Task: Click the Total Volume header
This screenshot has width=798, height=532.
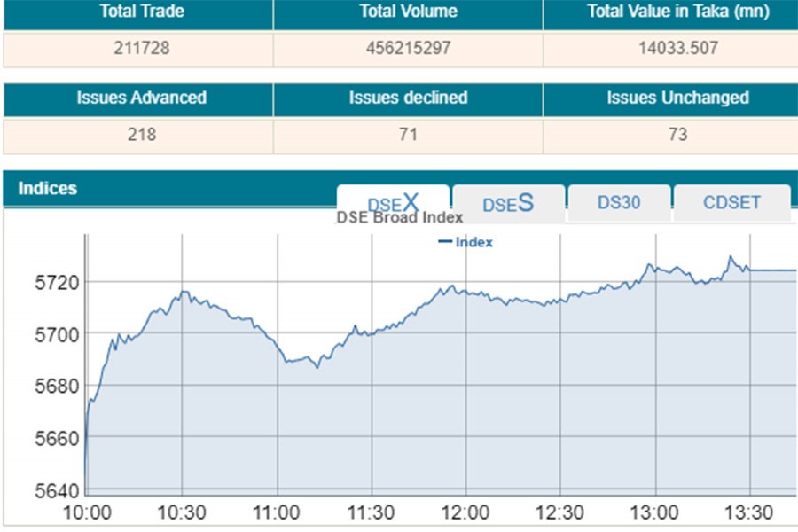Action: [x=408, y=12]
